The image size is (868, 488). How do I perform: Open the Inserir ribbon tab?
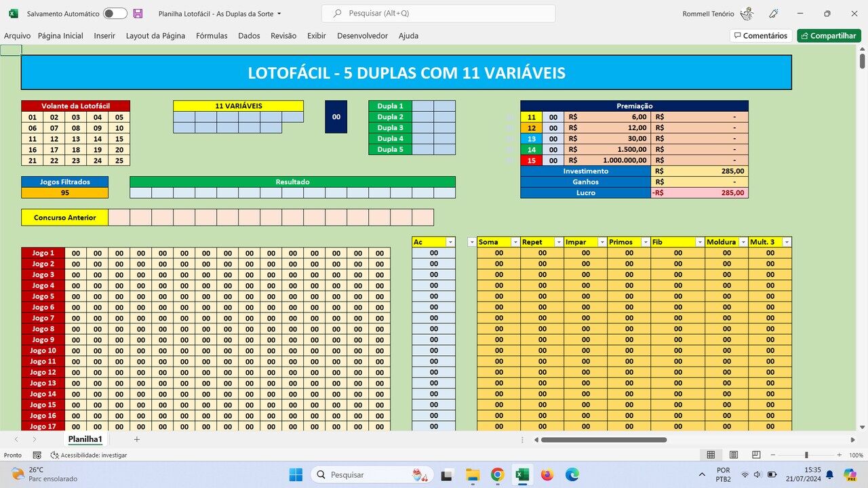(104, 36)
